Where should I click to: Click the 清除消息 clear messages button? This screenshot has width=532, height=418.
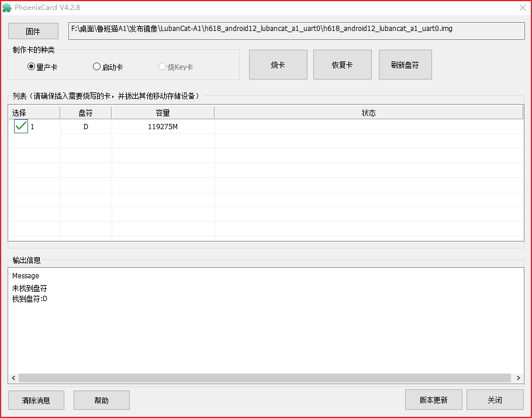pyautogui.click(x=36, y=400)
